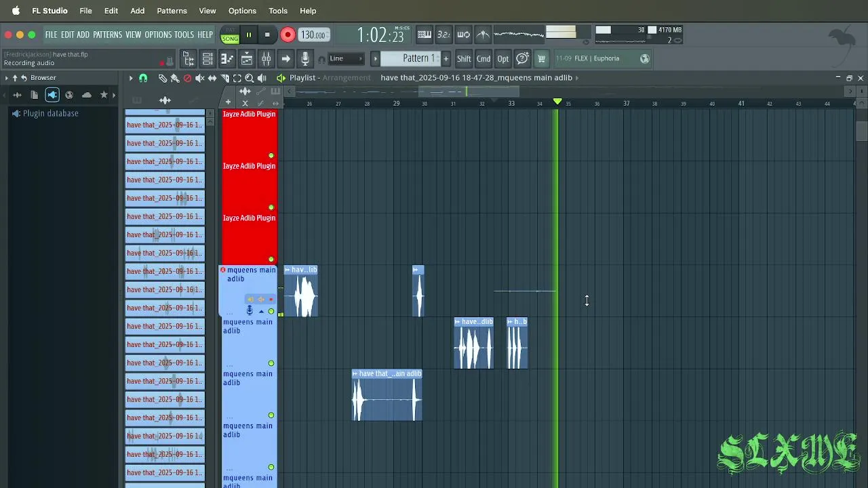The image size is (868, 488).
Task: Toggle the loop recording icon
Action: click(x=463, y=35)
